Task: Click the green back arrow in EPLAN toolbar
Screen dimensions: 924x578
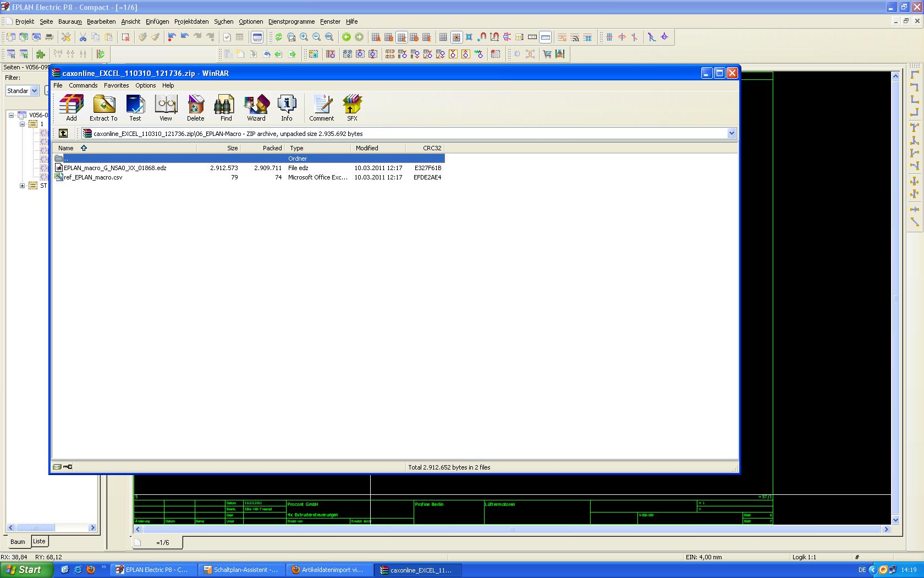Action: 346,37
